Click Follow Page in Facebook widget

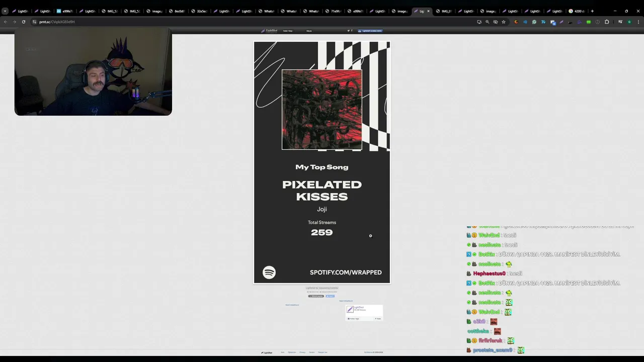tap(353, 319)
